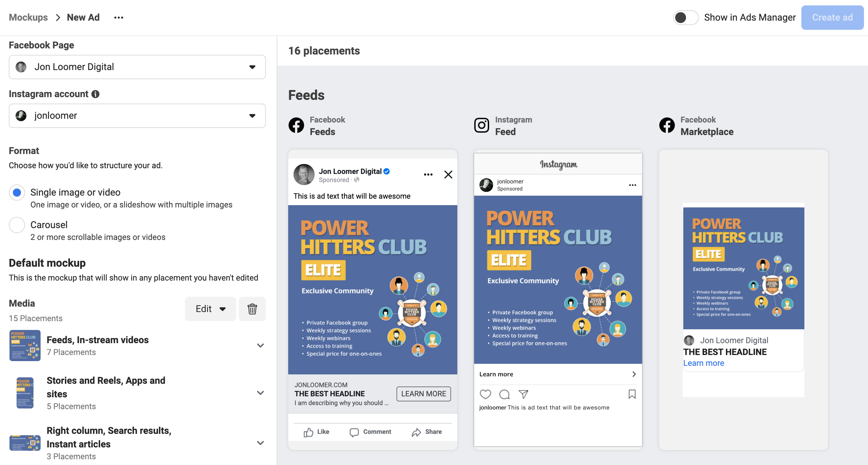868x465 pixels.
Task: Click the JONLOOMER.COM text in the feed preview
Action: (321, 385)
